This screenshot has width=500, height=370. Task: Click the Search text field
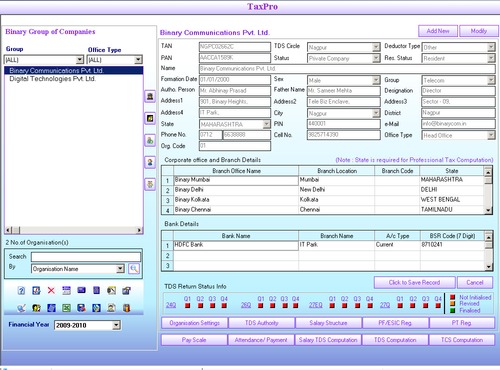pos(86,257)
